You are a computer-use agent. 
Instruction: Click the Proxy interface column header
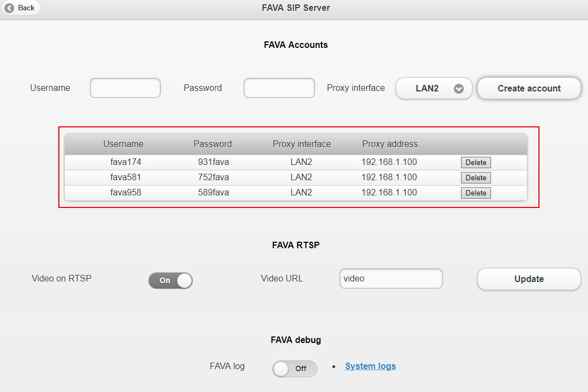(301, 144)
